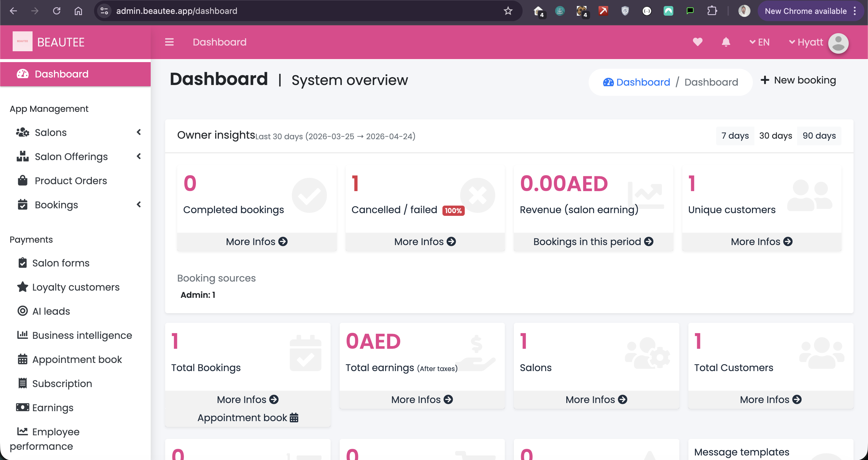Click the site information icon in address bar
This screenshot has width=868, height=460.
pos(104,11)
